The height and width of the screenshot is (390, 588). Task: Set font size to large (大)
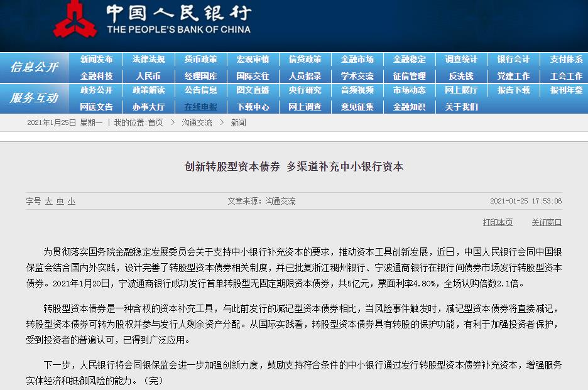coord(48,202)
